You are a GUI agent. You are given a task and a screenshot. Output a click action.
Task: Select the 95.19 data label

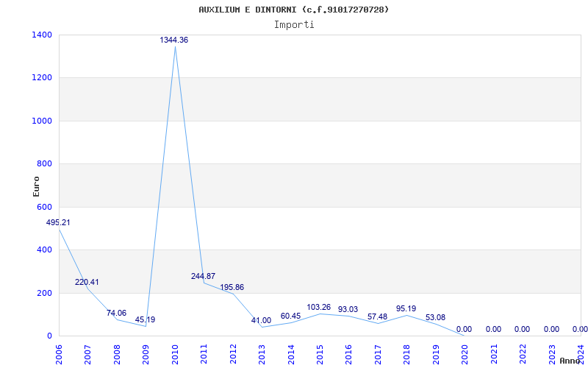[406, 308]
